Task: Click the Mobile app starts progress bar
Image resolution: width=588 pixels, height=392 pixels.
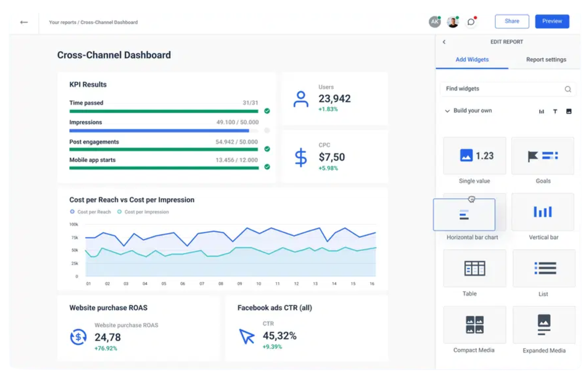Action: [164, 168]
